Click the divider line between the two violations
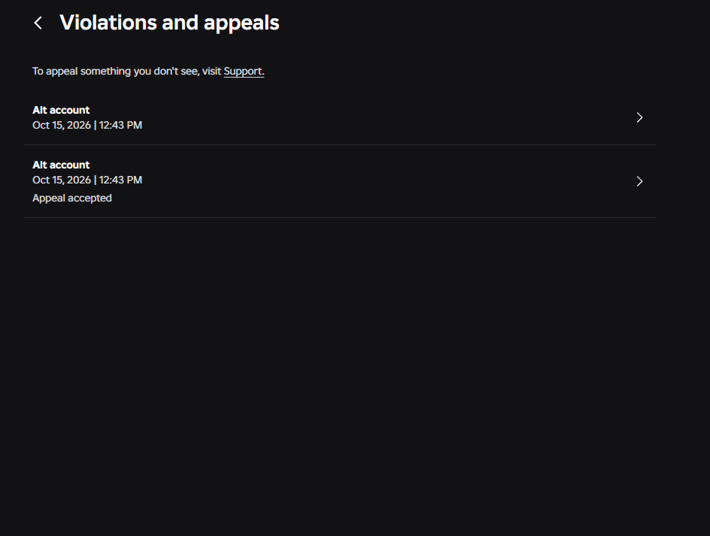Viewport: 710px width, 536px height. (340, 145)
